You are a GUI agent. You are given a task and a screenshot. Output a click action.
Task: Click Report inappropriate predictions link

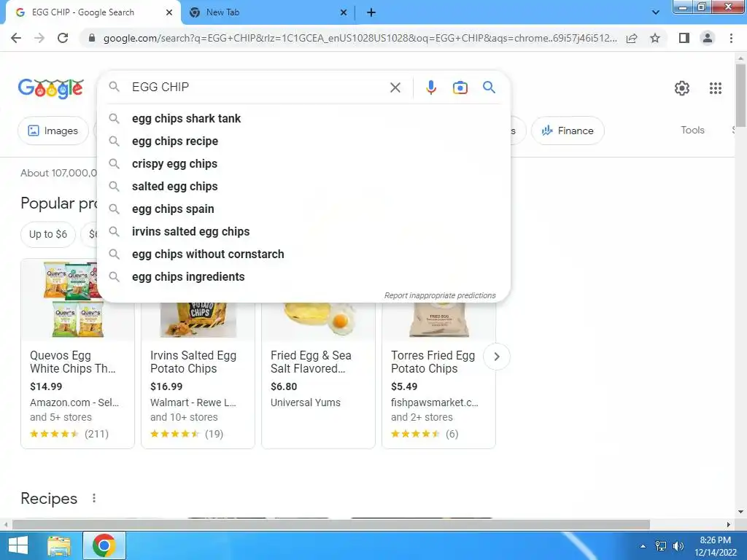coord(440,295)
